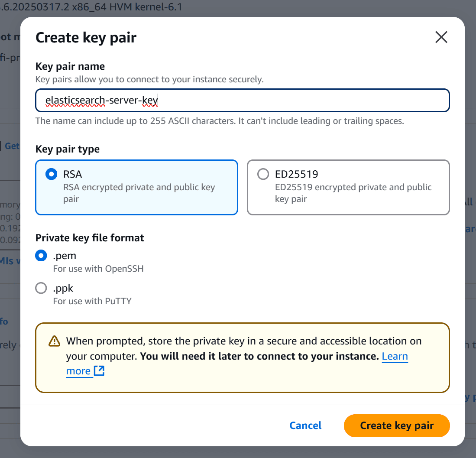Click the 'Key pair name' field label
This screenshot has height=458, width=476.
point(70,66)
